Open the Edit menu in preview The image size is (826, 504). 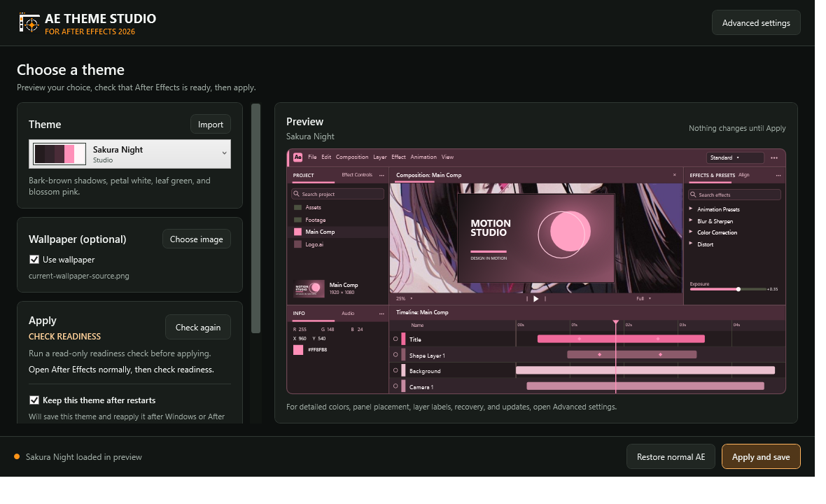pyautogui.click(x=326, y=157)
